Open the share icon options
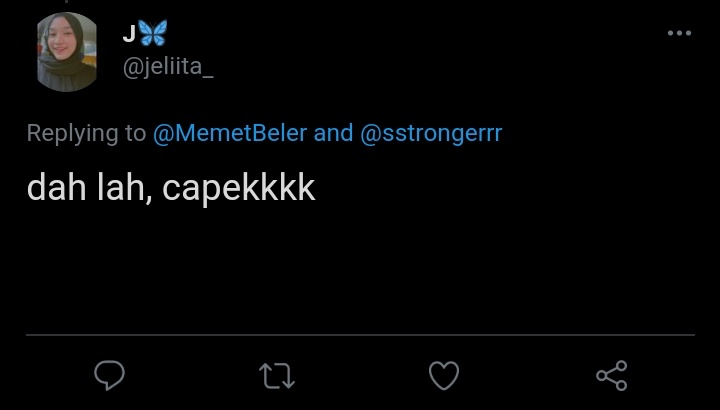The height and width of the screenshot is (410, 720). coord(611,375)
